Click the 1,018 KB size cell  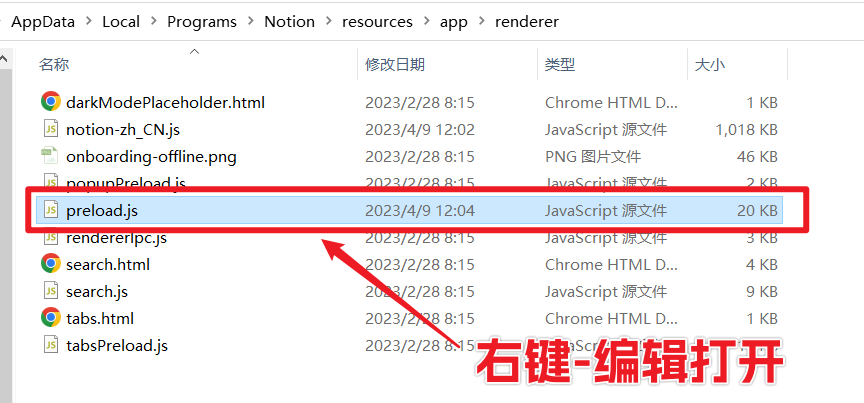pos(746,130)
